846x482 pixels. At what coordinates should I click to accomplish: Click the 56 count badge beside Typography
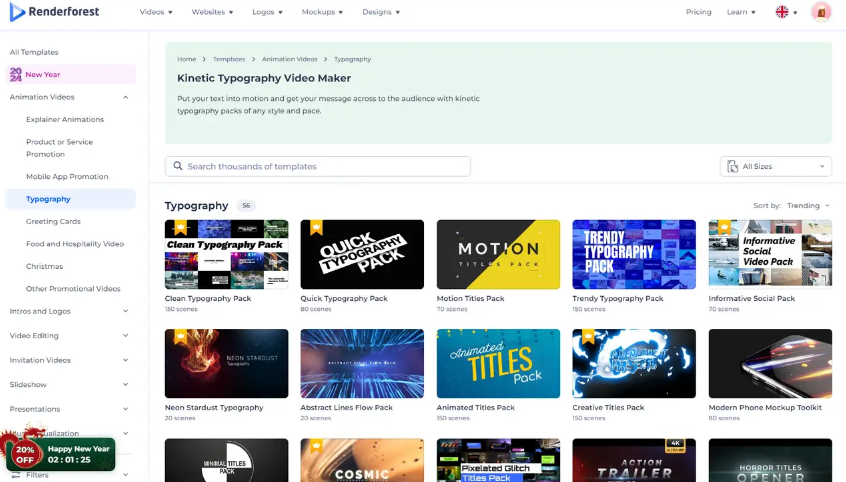click(246, 206)
